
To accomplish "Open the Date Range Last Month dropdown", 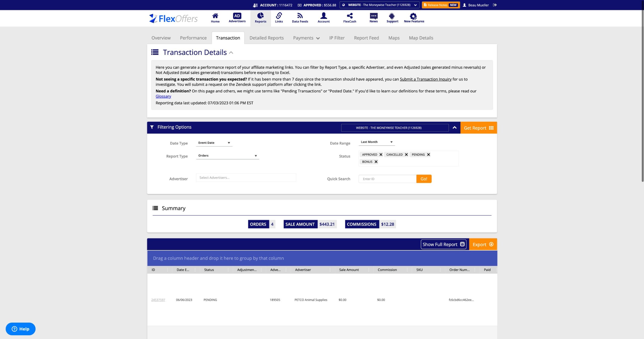I will point(377,142).
